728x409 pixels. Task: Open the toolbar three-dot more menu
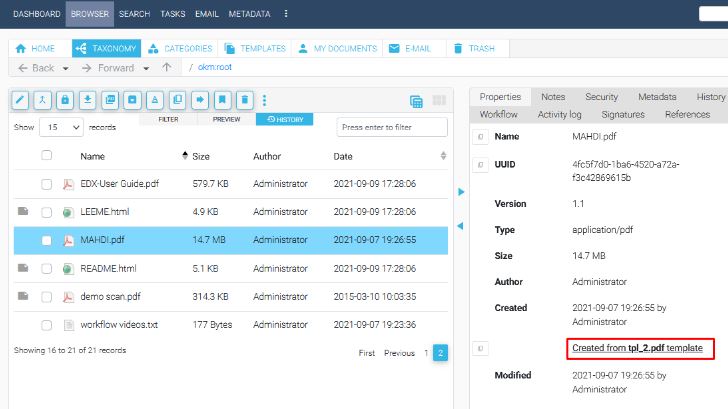coord(264,100)
